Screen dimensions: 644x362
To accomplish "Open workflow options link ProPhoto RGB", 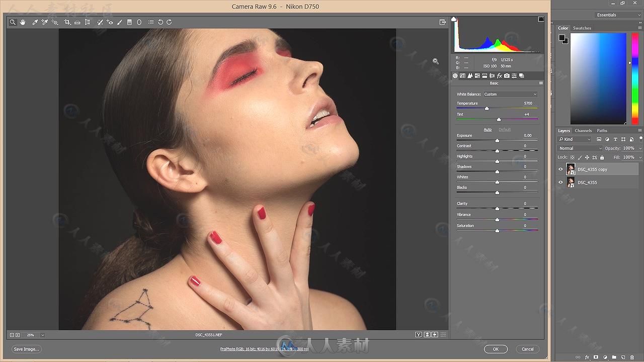I will pyautogui.click(x=264, y=349).
